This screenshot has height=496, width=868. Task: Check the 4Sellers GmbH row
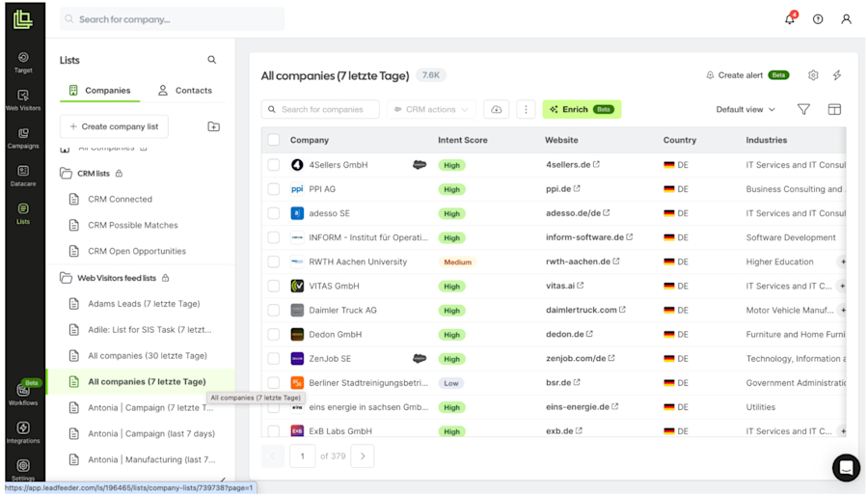coord(274,165)
